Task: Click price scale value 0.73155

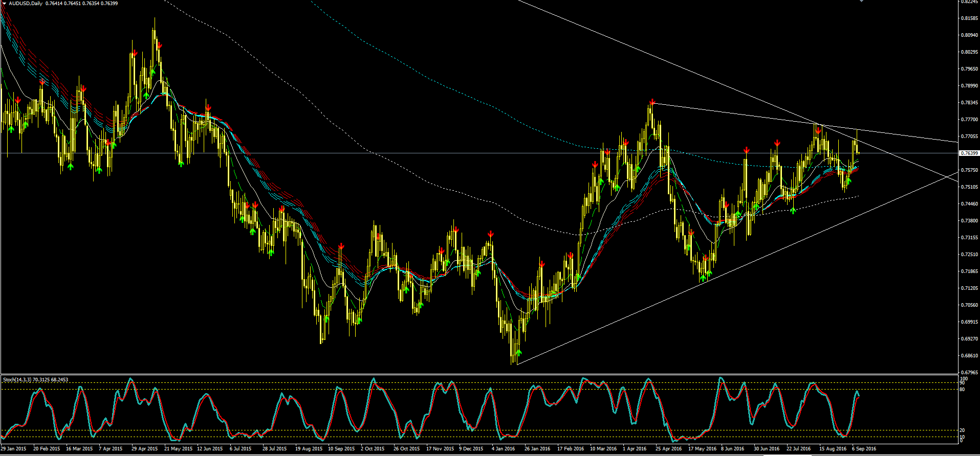Action: pyautogui.click(x=969, y=238)
